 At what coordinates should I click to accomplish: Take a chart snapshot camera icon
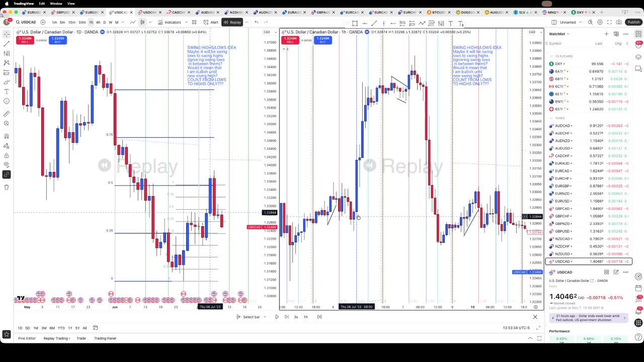(x=619, y=22)
